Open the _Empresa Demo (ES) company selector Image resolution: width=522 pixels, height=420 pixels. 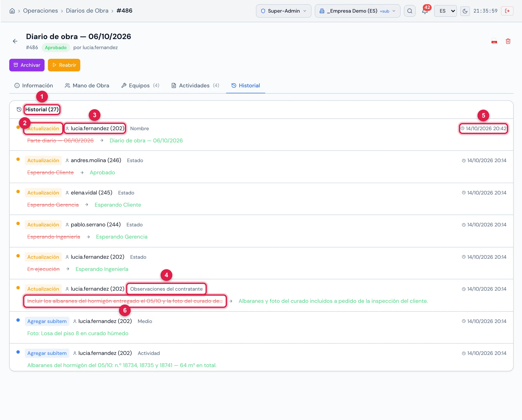357,11
